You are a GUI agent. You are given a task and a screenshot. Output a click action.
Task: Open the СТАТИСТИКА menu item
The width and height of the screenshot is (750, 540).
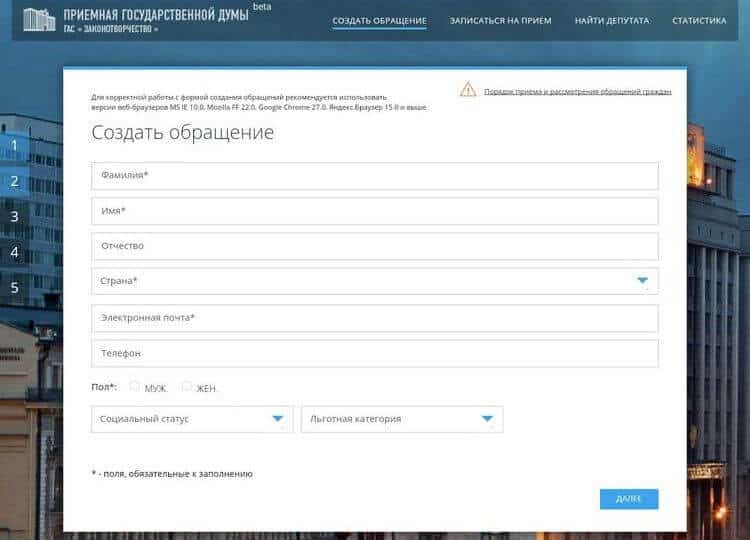(x=699, y=21)
